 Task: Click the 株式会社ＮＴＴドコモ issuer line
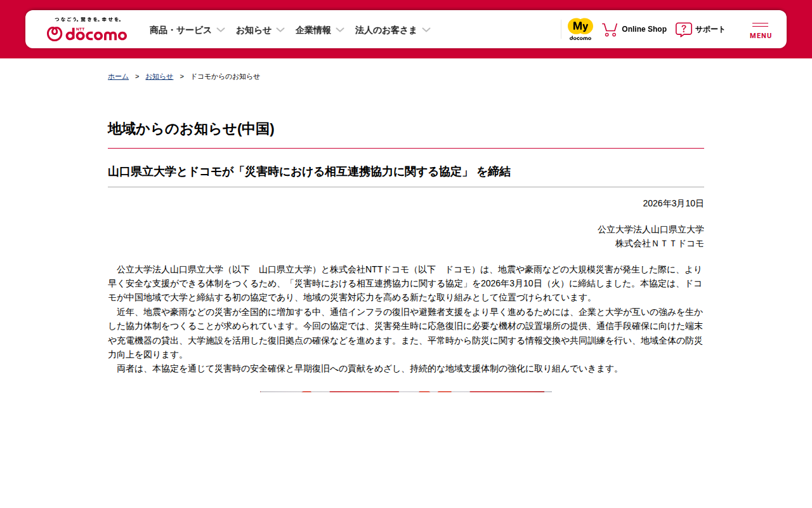point(660,243)
